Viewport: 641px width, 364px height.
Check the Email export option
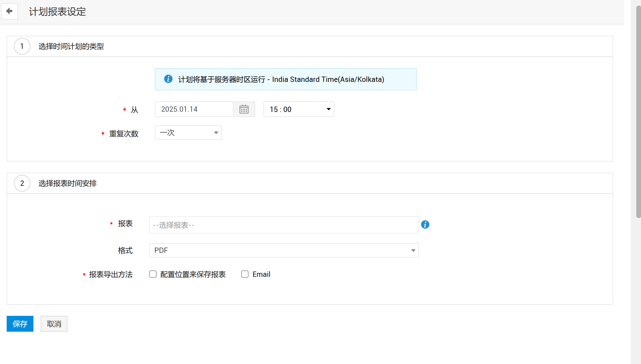coord(245,274)
